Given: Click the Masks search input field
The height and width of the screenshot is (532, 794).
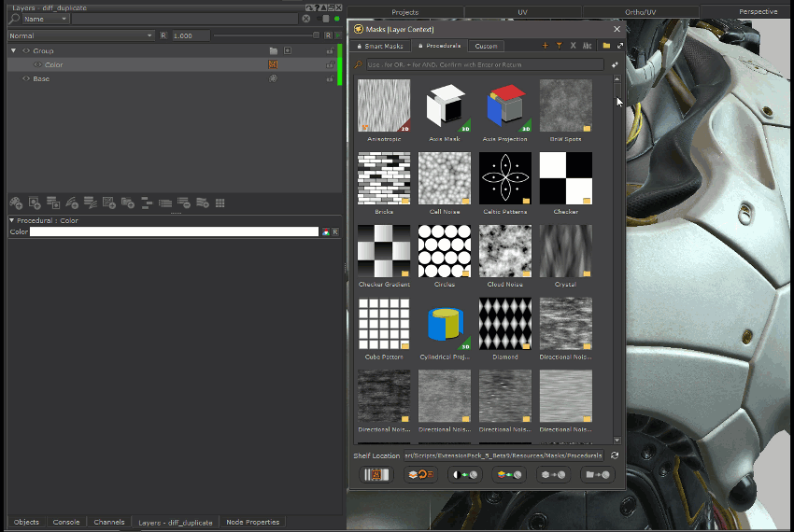Looking at the screenshot, I should (x=484, y=65).
